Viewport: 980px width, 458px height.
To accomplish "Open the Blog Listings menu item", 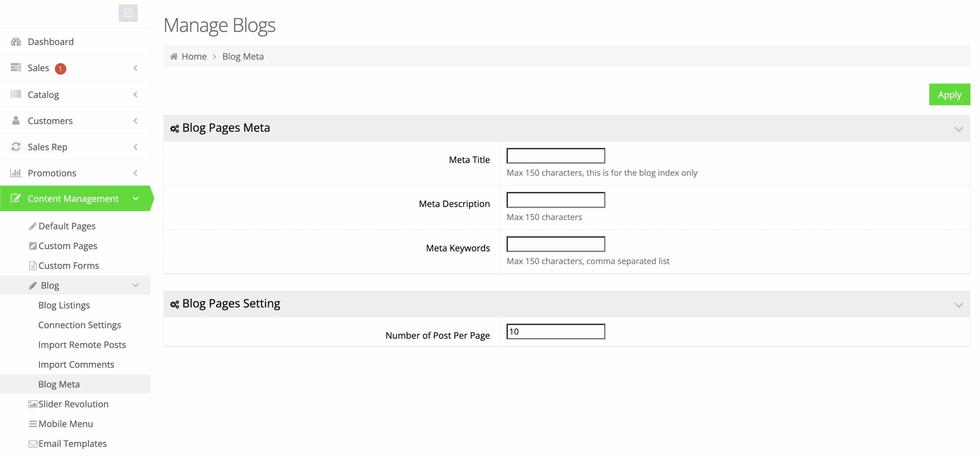I will (64, 305).
